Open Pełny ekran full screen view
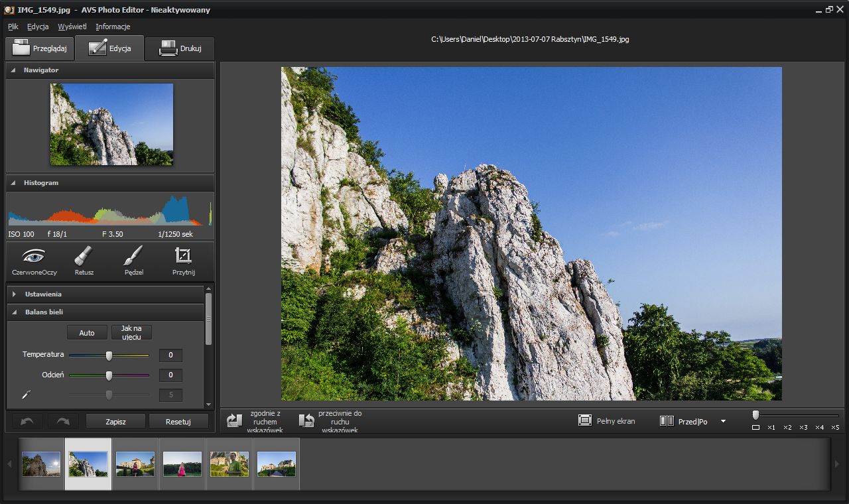 coord(607,420)
